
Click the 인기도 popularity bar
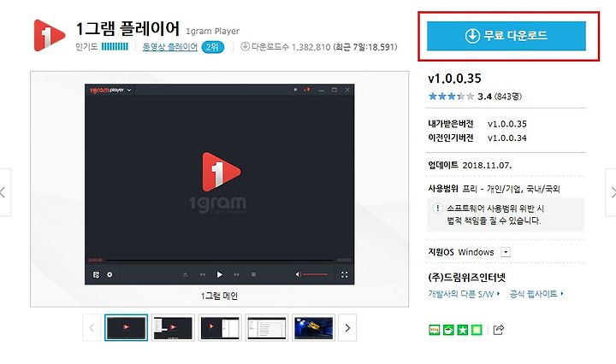[x=115, y=47]
